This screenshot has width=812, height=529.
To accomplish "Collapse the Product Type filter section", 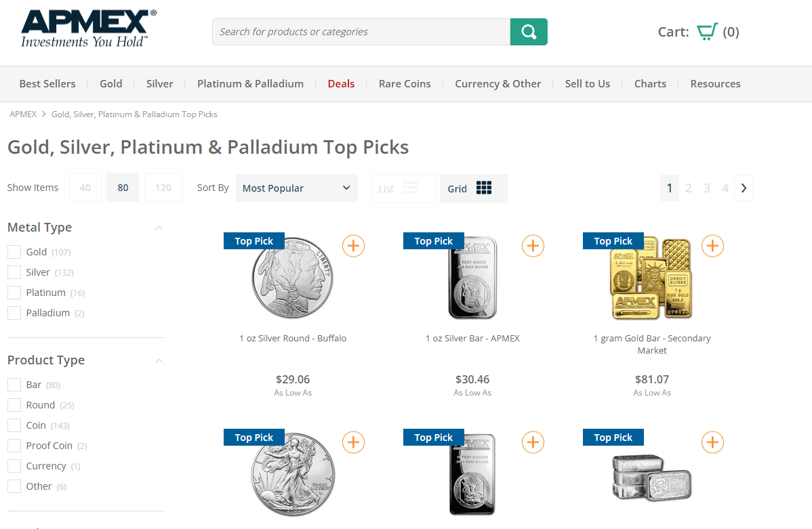I will (x=159, y=361).
